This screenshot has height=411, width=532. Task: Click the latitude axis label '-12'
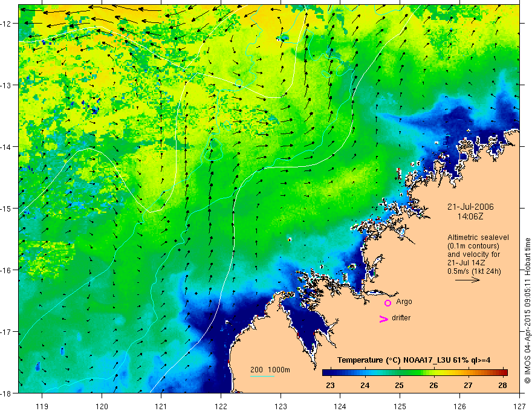(x=7, y=24)
